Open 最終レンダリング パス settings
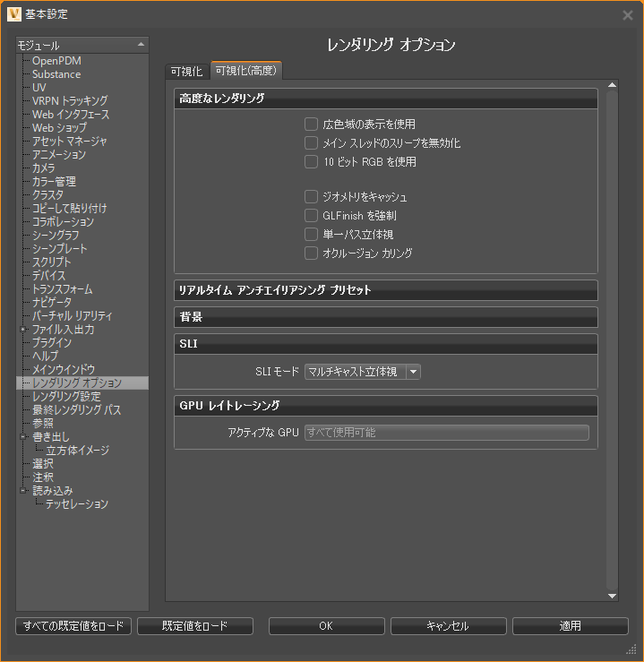644x662 pixels. (77, 409)
